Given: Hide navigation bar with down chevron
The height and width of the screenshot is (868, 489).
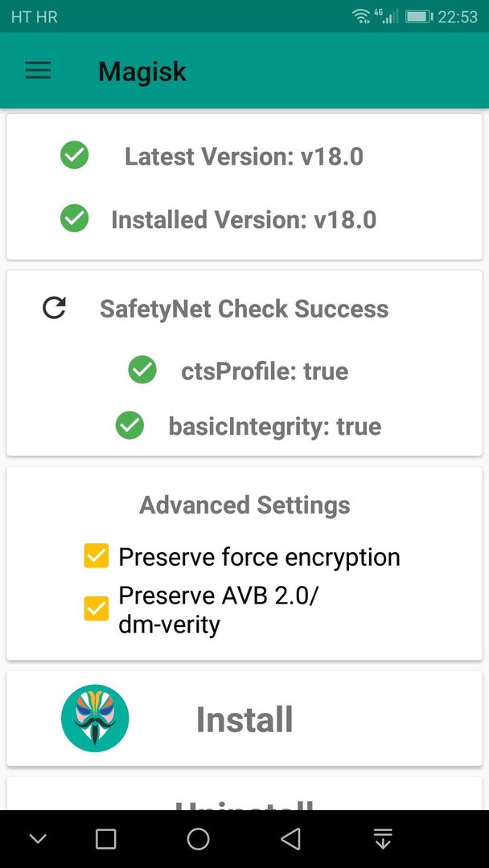Looking at the screenshot, I should click(x=38, y=839).
